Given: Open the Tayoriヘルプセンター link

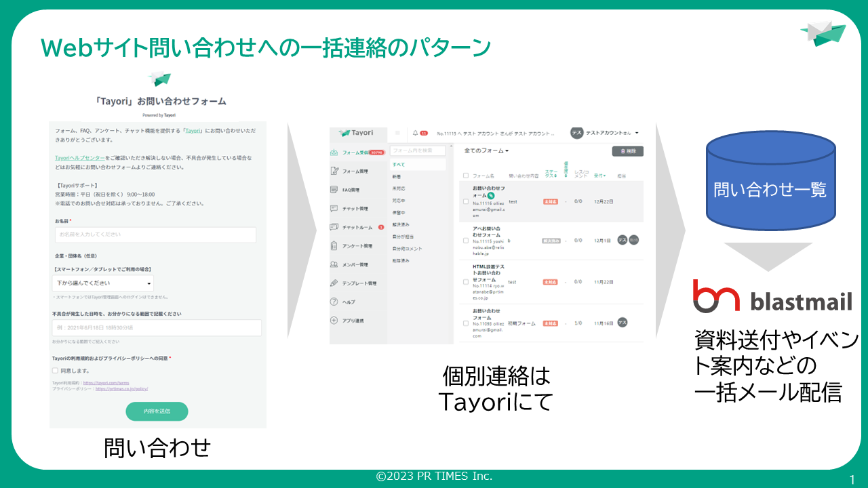Looking at the screenshot, I should [80, 158].
